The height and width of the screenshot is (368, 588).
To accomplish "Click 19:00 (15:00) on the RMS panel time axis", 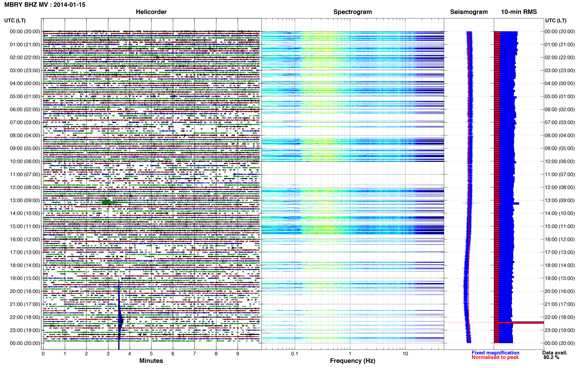I will 560,278.
